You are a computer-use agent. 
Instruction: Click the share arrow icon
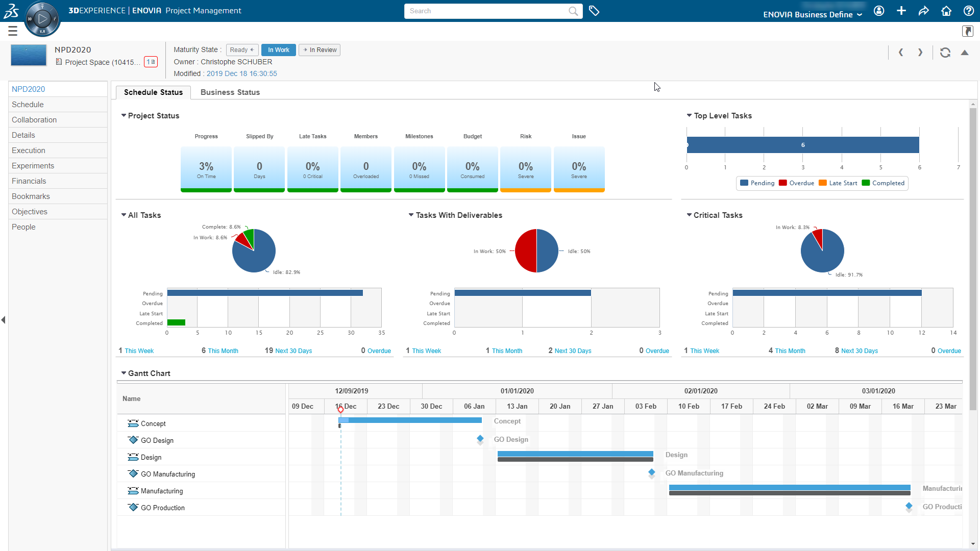(x=924, y=11)
